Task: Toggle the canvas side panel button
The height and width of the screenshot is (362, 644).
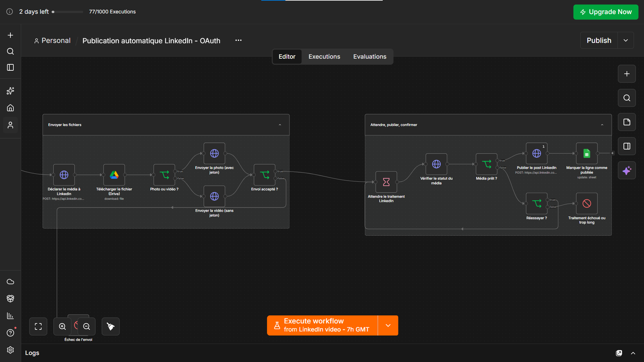Action: point(627,146)
